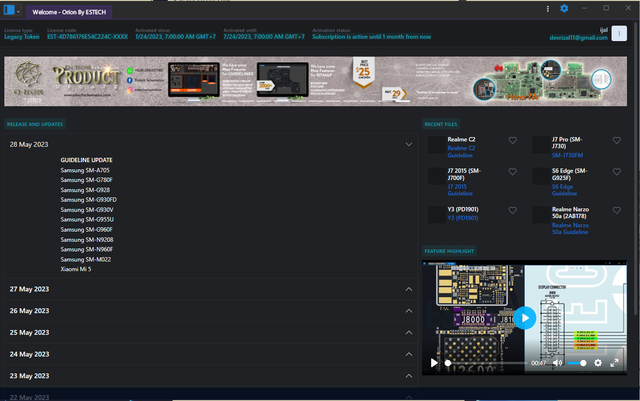This screenshot has width=640, height=401.
Task: Adjust the video volume slider
Action: click(x=576, y=362)
